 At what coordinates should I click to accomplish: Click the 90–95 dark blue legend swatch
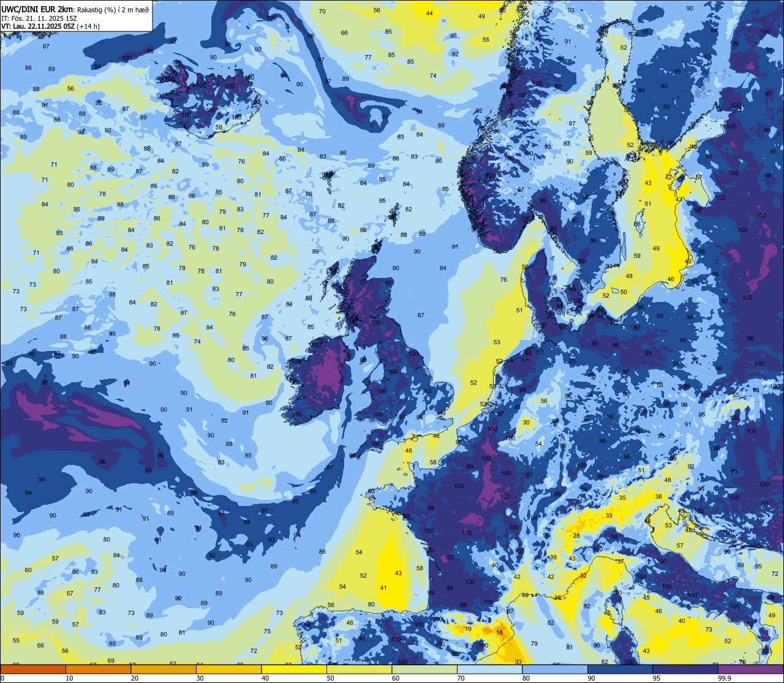(x=620, y=669)
